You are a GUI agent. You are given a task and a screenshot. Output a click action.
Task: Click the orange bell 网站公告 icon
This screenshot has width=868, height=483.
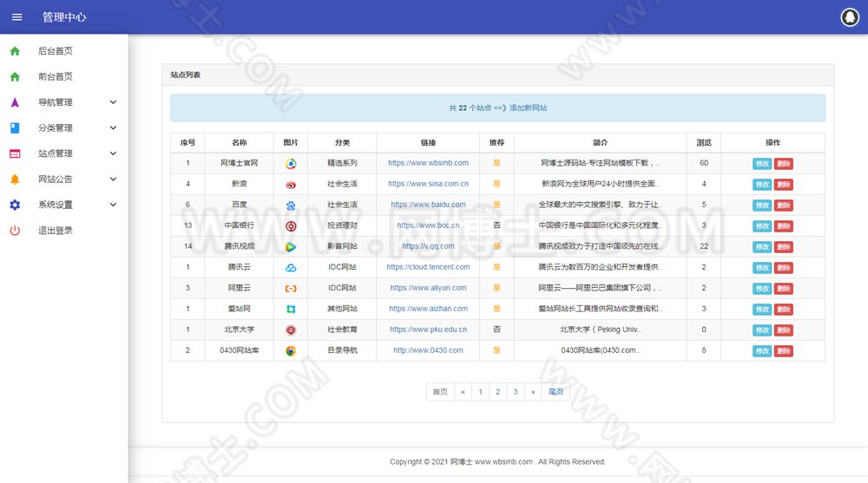(x=15, y=179)
